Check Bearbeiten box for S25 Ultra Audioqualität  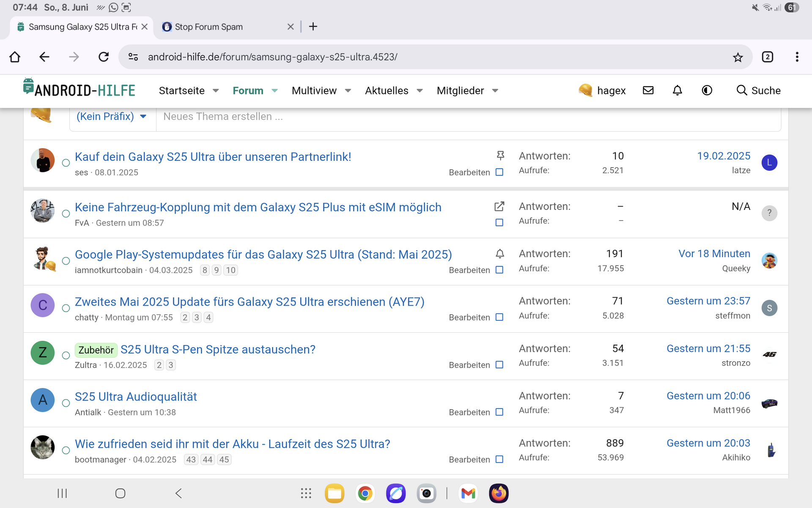pyautogui.click(x=499, y=412)
